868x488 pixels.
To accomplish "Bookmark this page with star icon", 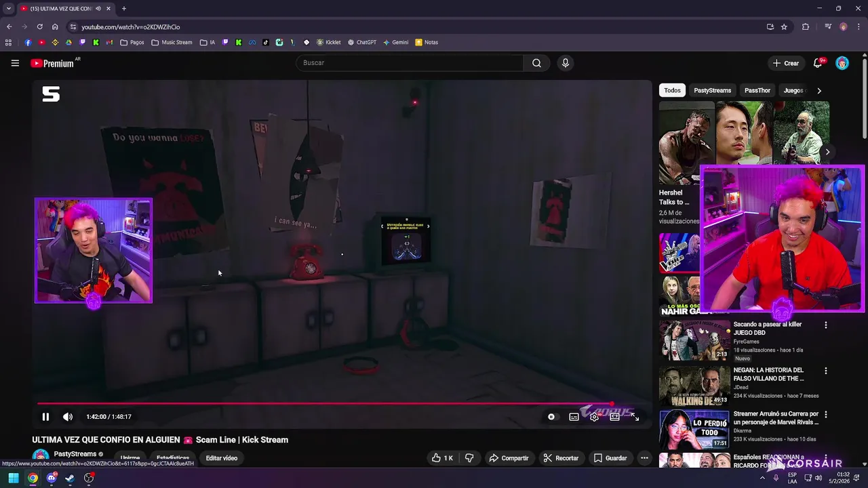I will click(x=784, y=27).
